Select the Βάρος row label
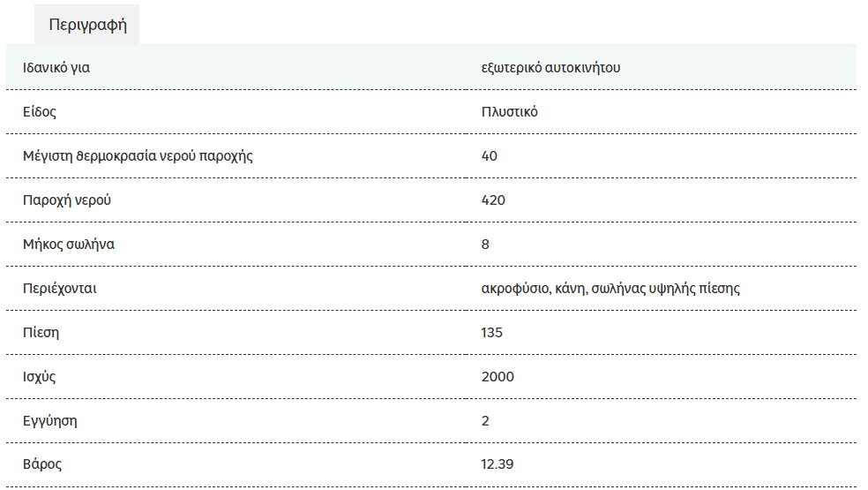 click(x=42, y=464)
